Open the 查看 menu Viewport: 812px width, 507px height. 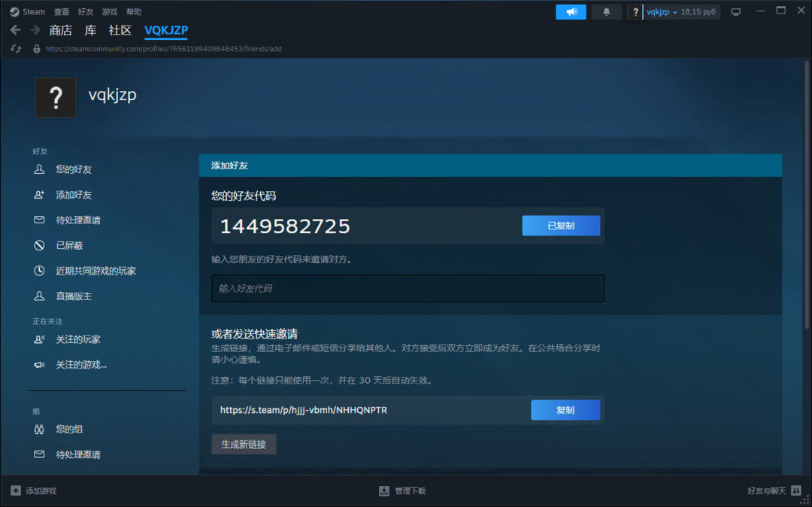[x=62, y=12]
